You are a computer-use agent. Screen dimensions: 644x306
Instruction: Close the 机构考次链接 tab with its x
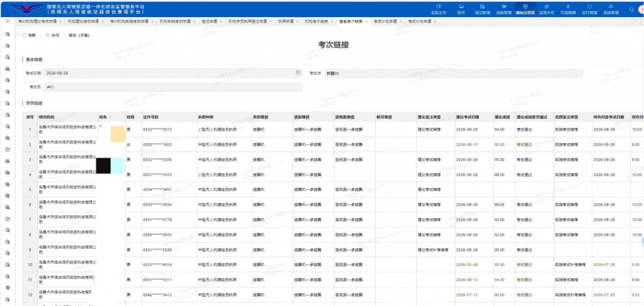332,21
